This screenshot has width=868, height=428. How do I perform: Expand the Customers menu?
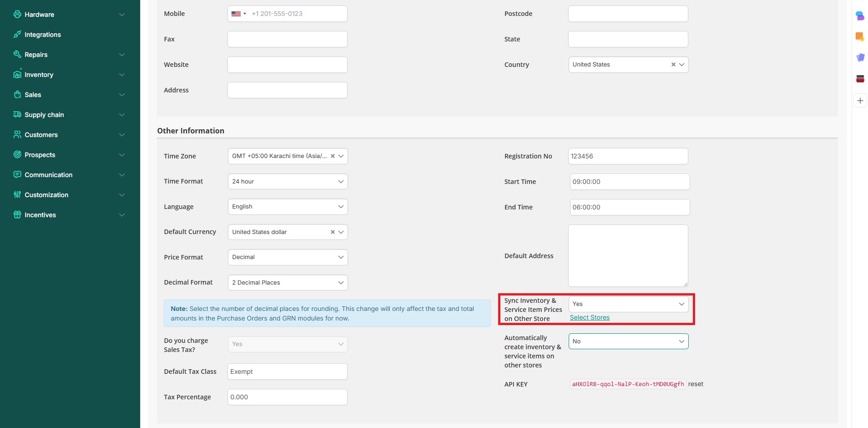121,135
